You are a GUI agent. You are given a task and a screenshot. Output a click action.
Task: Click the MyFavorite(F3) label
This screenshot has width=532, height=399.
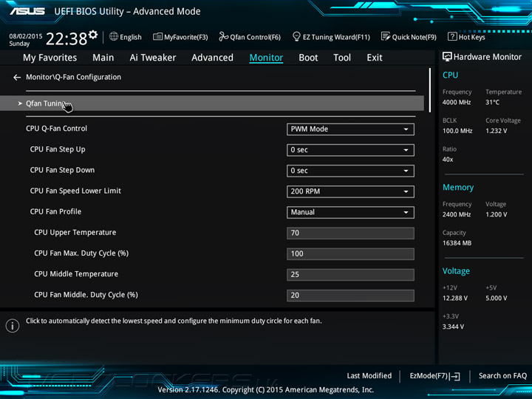click(186, 37)
